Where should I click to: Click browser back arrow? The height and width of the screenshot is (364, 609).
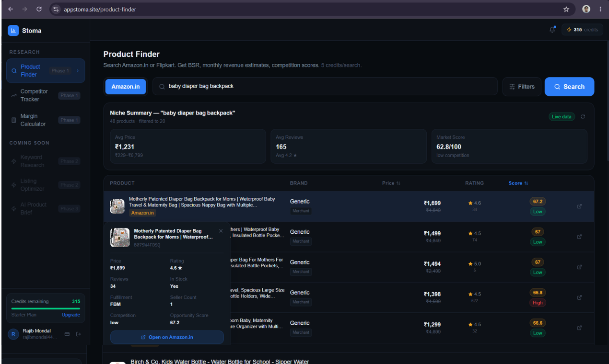coord(11,9)
